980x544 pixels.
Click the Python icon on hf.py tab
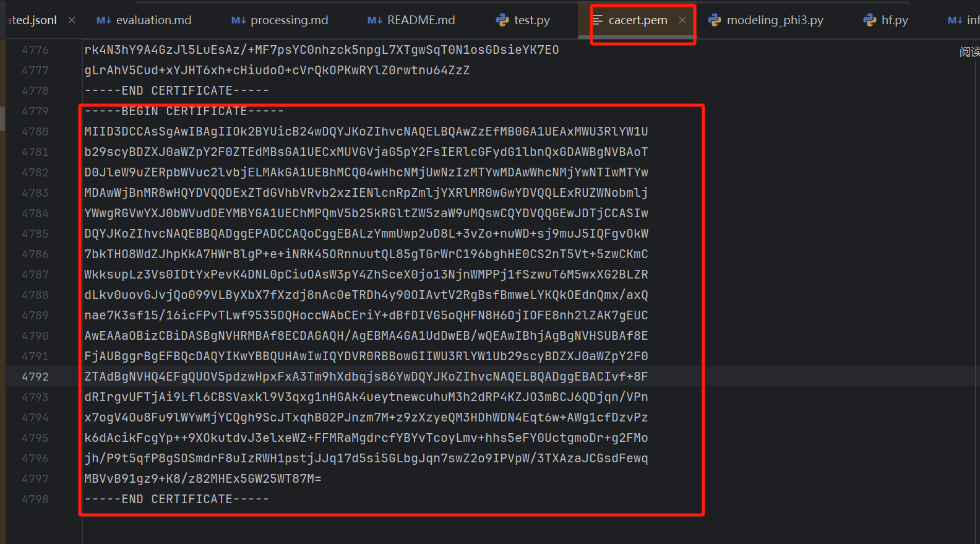point(869,20)
